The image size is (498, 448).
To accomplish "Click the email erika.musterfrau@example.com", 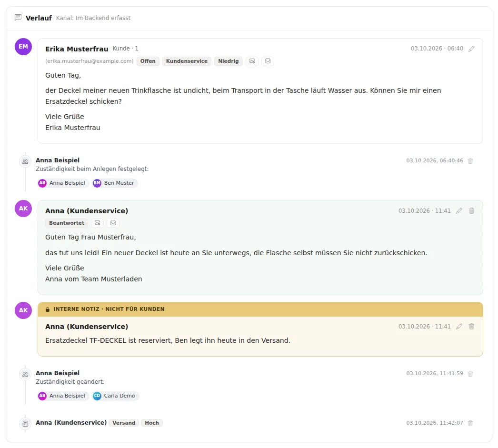I will [x=89, y=61].
